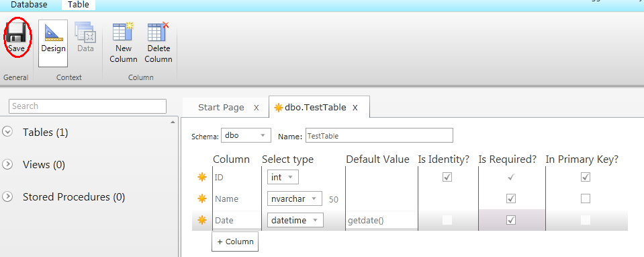Image resolution: width=644 pixels, height=257 pixels.
Task: Open the Schema dbo dropdown
Action: 246,135
